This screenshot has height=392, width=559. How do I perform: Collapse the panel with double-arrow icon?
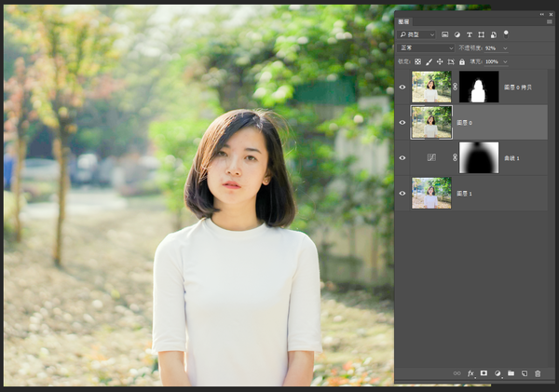click(x=542, y=14)
